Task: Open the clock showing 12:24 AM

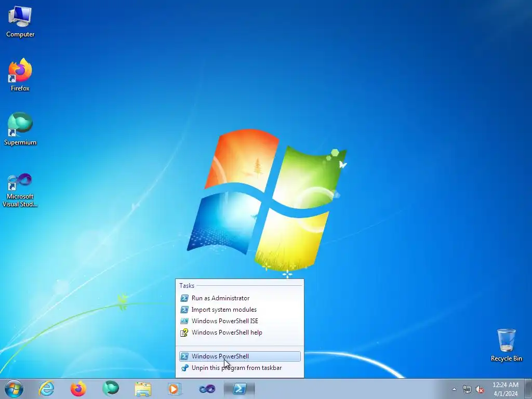Action: 506,389
